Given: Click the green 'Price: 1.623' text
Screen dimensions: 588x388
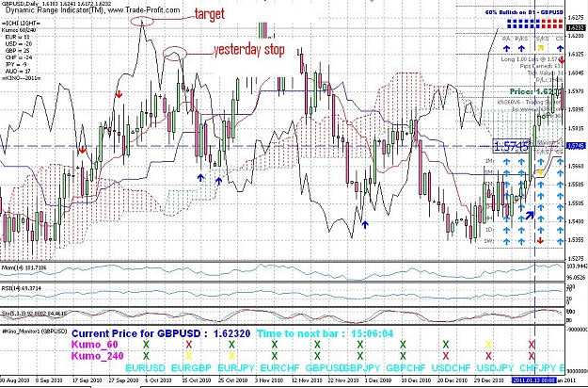Looking at the screenshot, I should coord(536,91).
